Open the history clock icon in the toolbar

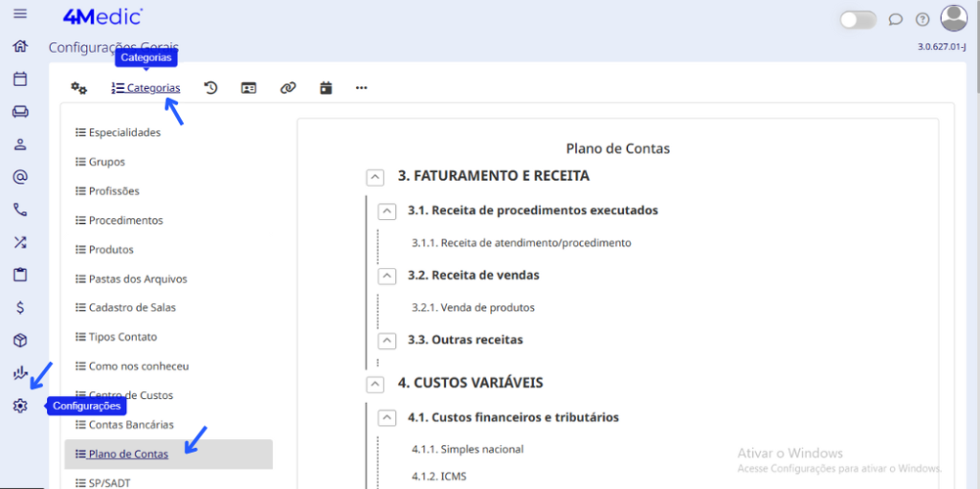tap(211, 88)
